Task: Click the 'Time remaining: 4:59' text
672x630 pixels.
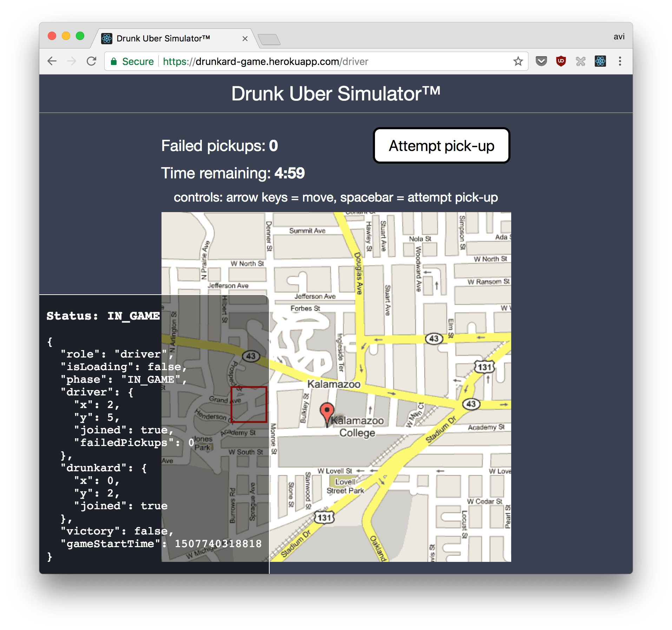Action: (233, 173)
